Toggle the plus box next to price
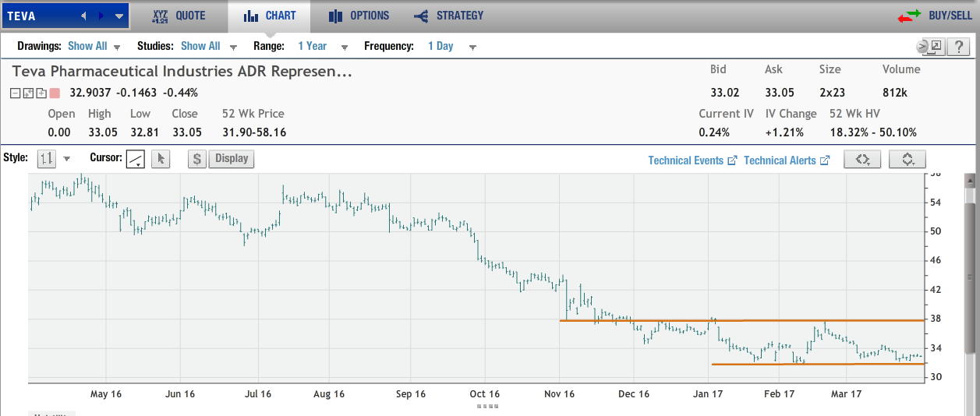980x416 pixels. point(41,93)
